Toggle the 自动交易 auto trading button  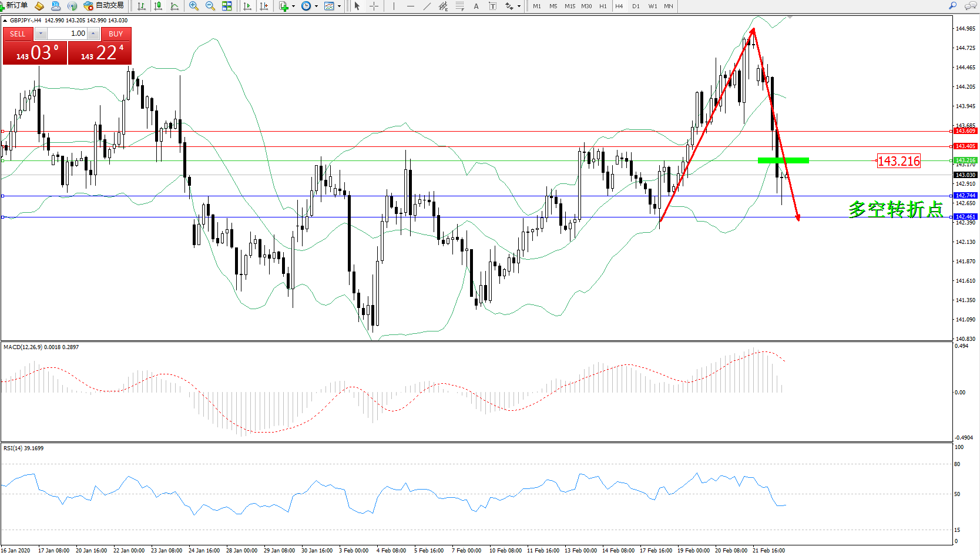tap(104, 6)
